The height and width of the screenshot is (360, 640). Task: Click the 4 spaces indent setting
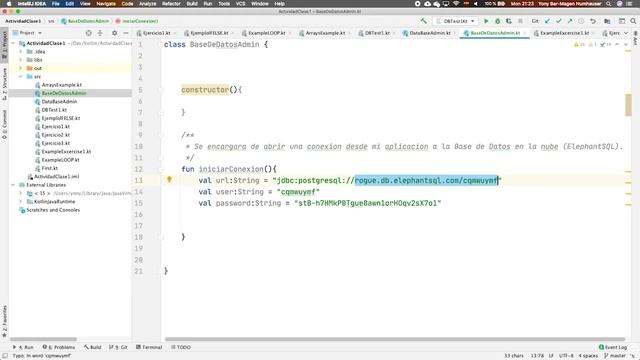click(588, 356)
